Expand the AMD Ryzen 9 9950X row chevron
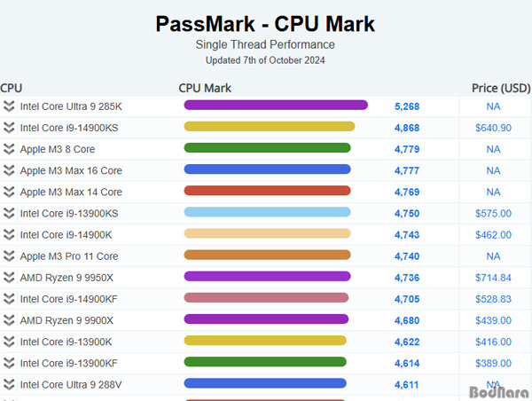532x401 pixels. [9, 278]
